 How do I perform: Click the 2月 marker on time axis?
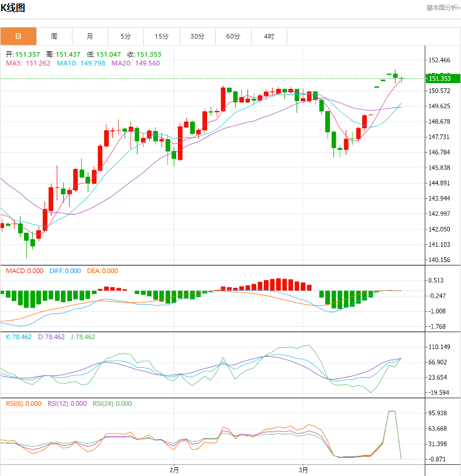tap(174, 470)
